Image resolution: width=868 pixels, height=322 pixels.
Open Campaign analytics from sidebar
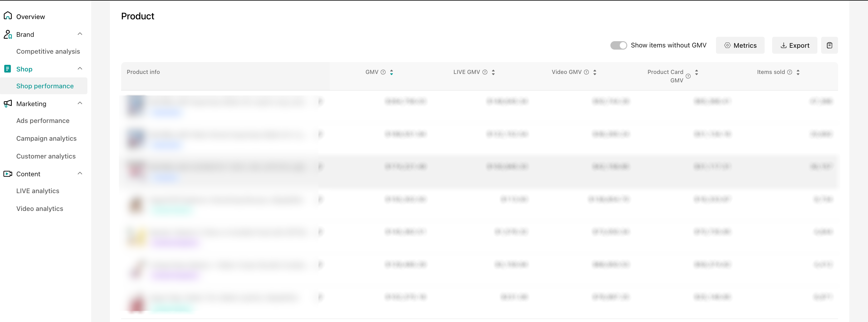[46, 139]
